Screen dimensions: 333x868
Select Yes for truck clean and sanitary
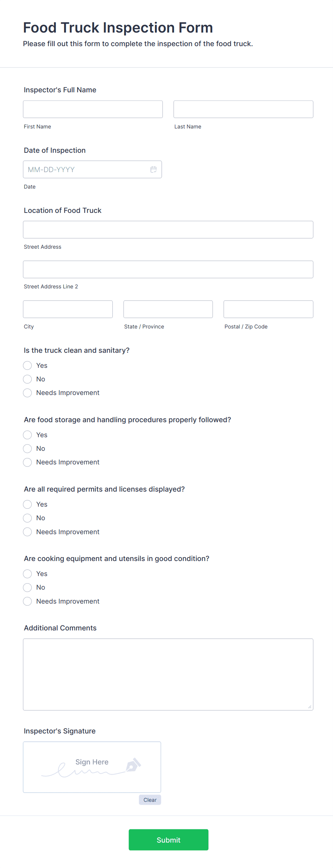pyautogui.click(x=28, y=365)
